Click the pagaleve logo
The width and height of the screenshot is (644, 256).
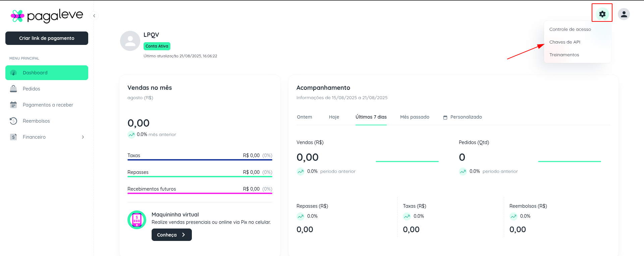[x=47, y=15]
